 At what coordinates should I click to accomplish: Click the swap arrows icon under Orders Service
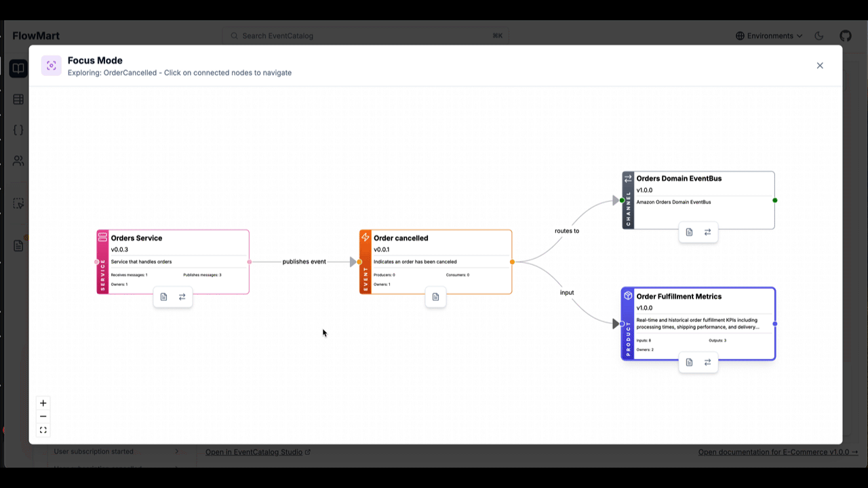(182, 297)
